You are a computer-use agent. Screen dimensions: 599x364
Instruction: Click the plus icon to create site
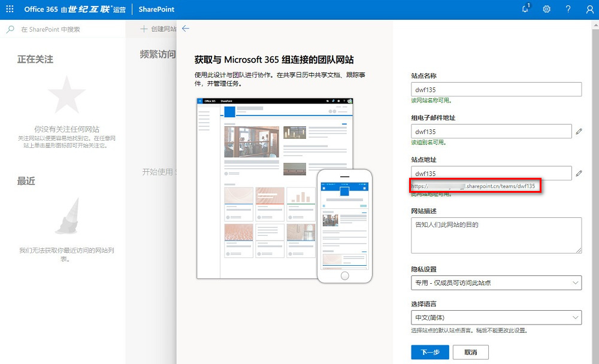pyautogui.click(x=144, y=29)
